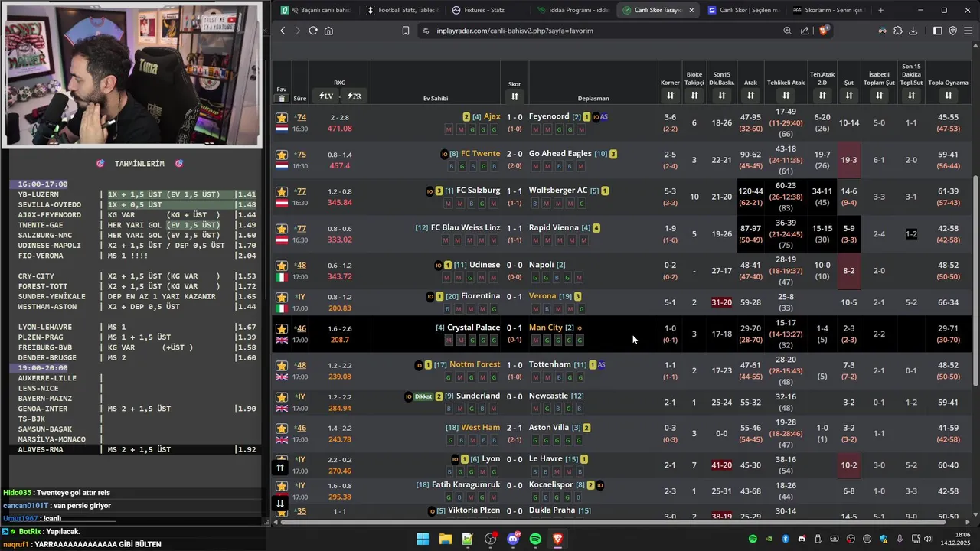The height and width of the screenshot is (551, 980).
Task: Toggle favorite star for Ajax match
Action: tap(282, 118)
